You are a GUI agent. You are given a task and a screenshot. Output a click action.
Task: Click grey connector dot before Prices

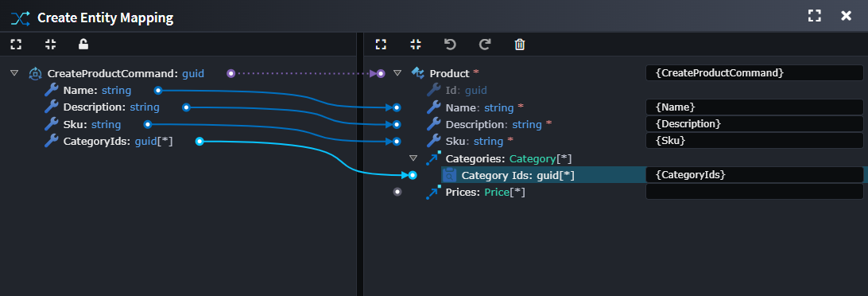pos(397,192)
